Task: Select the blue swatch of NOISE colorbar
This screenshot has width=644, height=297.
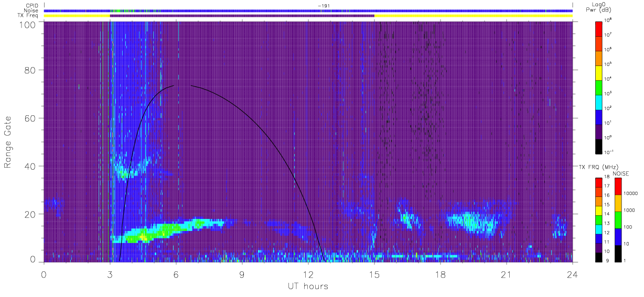Action: pyautogui.click(x=617, y=236)
